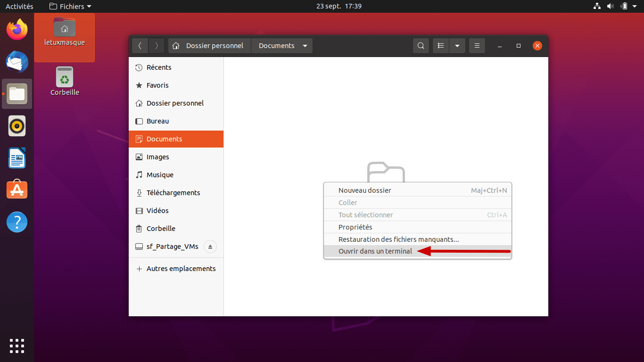Image resolution: width=644 pixels, height=362 pixels.
Task: Select Téléchargements in the sidebar
Action: [173, 193]
